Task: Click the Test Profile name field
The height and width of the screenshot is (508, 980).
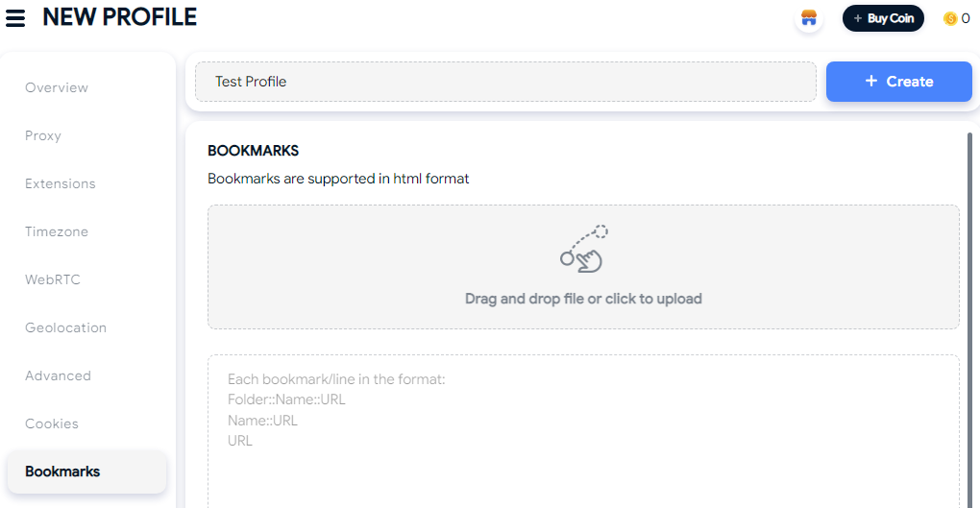Action: (505, 82)
